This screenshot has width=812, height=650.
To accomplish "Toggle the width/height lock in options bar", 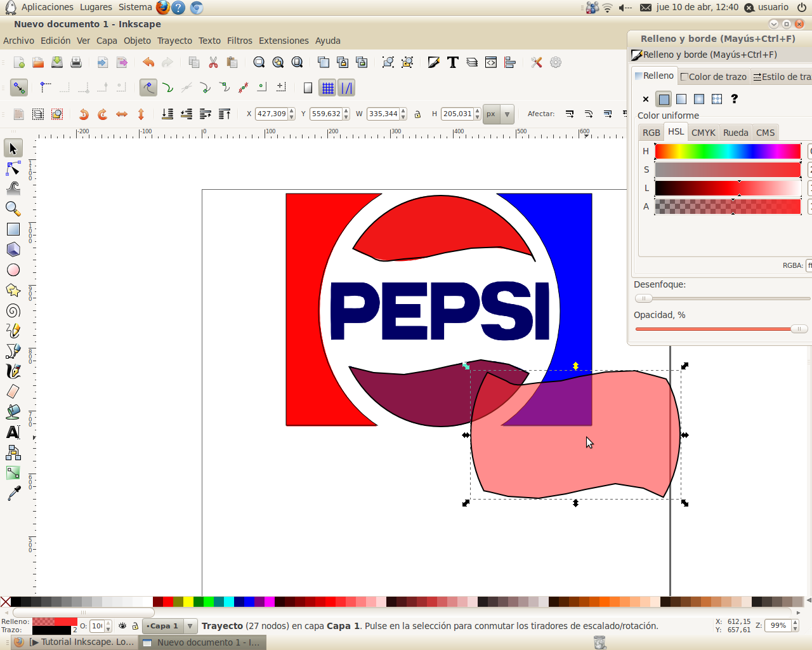I will (417, 114).
